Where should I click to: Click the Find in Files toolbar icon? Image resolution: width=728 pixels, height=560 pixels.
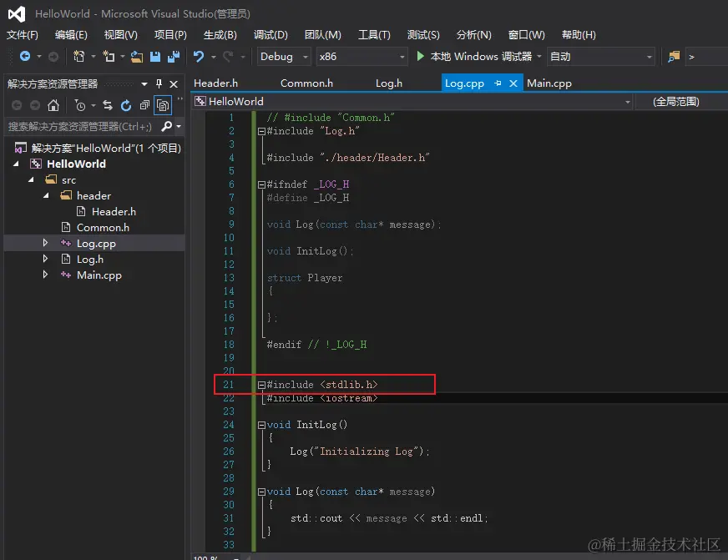point(674,57)
